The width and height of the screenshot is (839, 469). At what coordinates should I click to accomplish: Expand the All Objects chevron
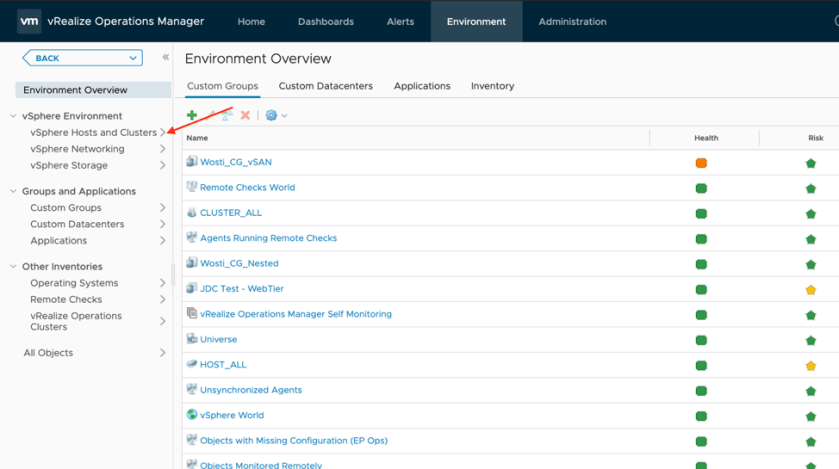[x=163, y=353]
